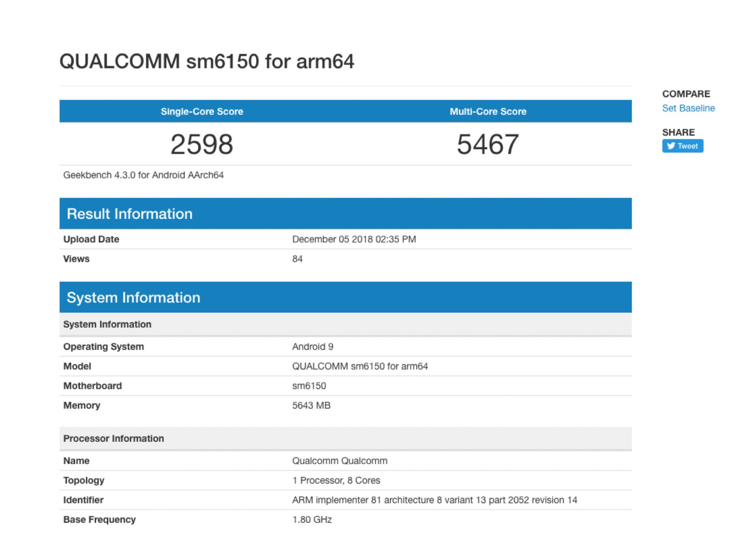
Task: Select the single-core score 2598
Action: [202, 144]
